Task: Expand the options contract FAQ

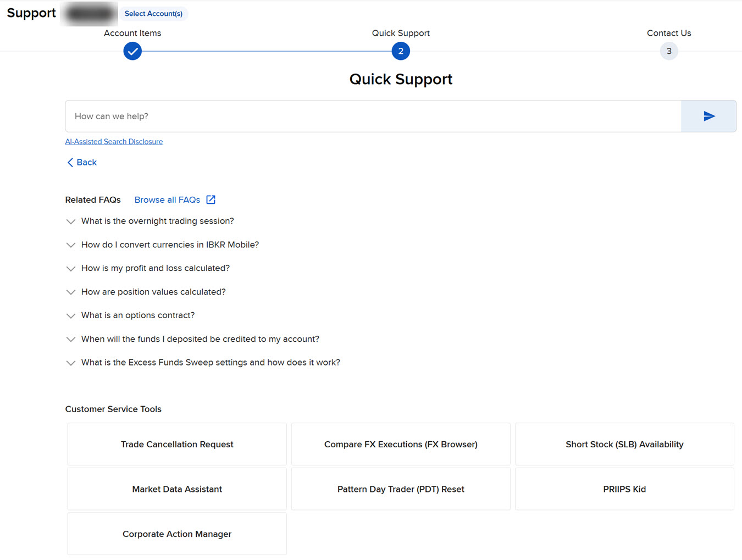Action: 71,315
